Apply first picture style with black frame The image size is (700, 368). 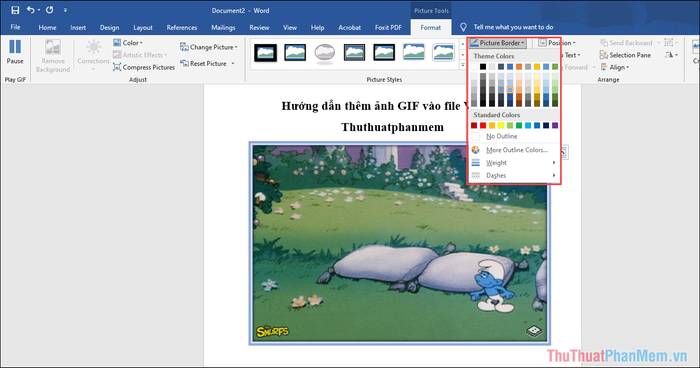pyautogui.click(x=266, y=52)
